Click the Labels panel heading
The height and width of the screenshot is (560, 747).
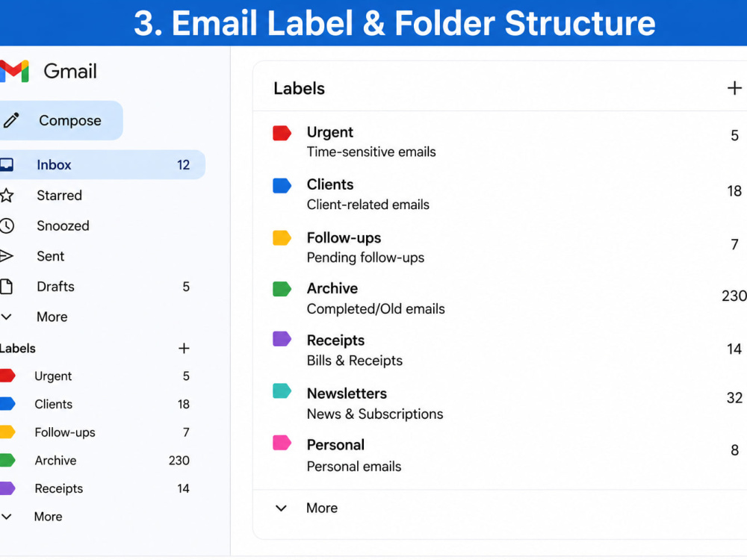(299, 89)
